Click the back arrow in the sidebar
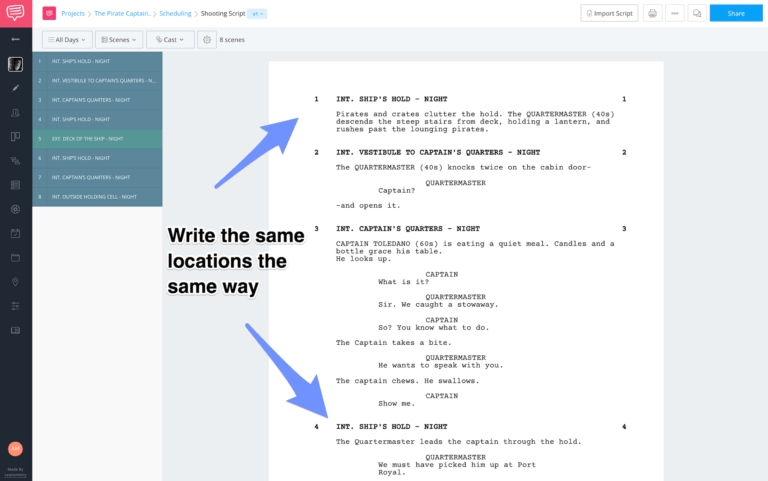 [15, 39]
